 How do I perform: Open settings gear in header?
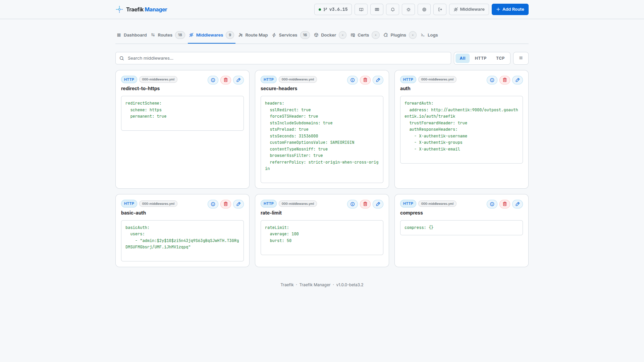click(x=424, y=9)
